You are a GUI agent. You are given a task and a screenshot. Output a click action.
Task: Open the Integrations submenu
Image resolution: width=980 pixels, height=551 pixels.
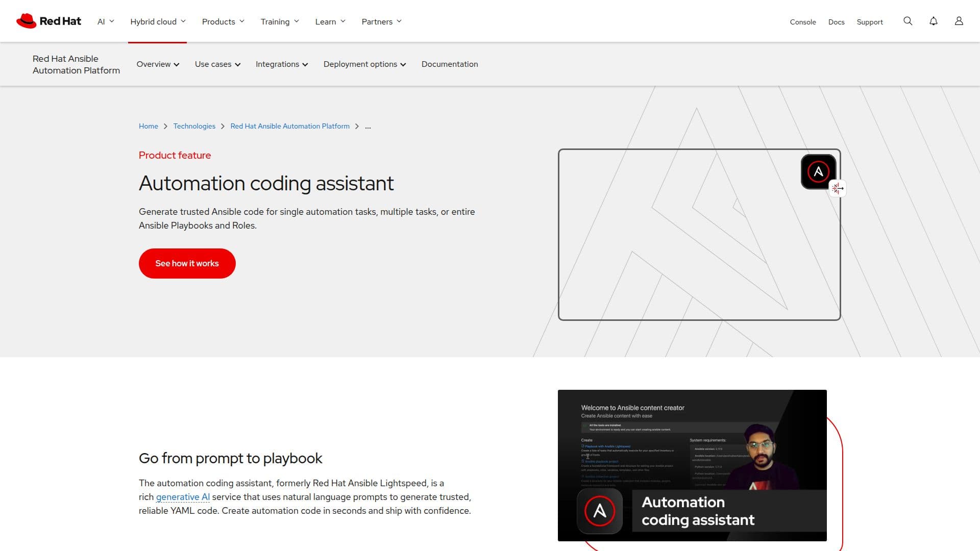click(282, 64)
